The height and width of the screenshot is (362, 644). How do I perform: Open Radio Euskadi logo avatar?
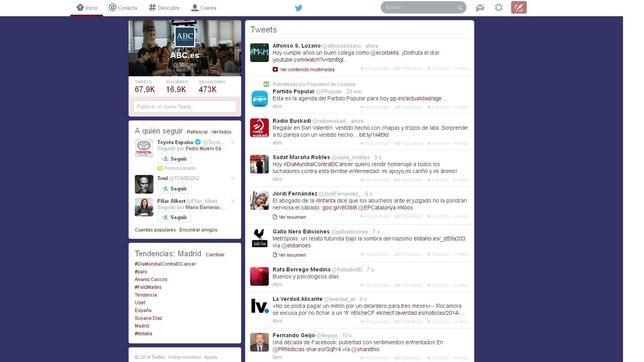point(260,128)
